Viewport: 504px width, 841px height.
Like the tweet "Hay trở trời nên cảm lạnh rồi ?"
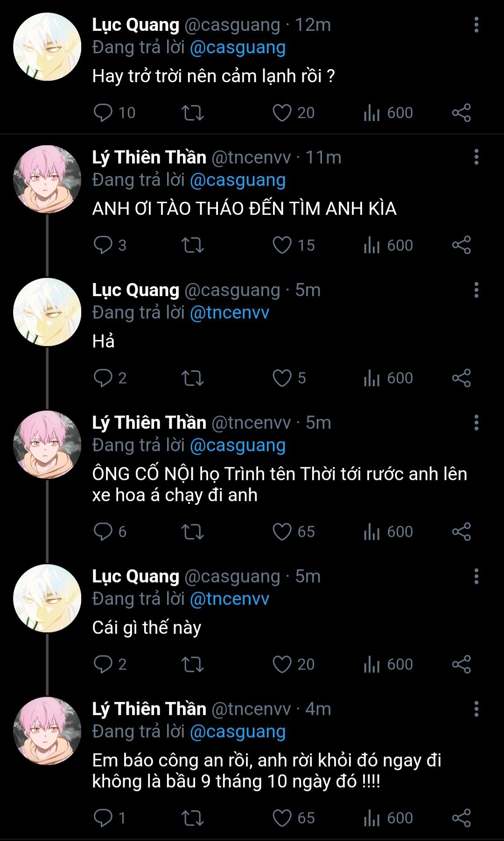pos(282,113)
